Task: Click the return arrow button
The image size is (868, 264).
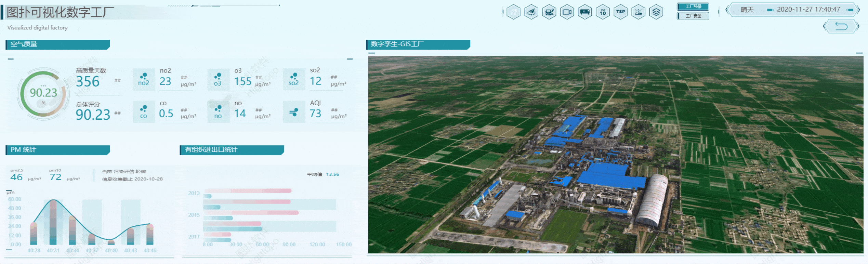Action: click(841, 26)
